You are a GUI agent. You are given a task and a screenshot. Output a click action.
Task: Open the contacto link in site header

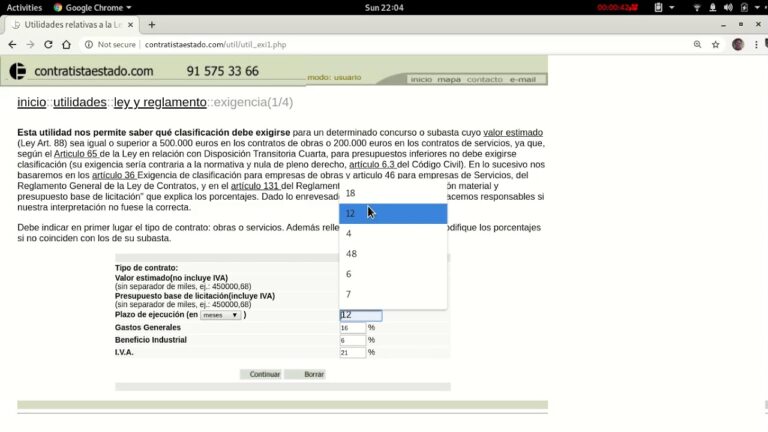tap(484, 79)
